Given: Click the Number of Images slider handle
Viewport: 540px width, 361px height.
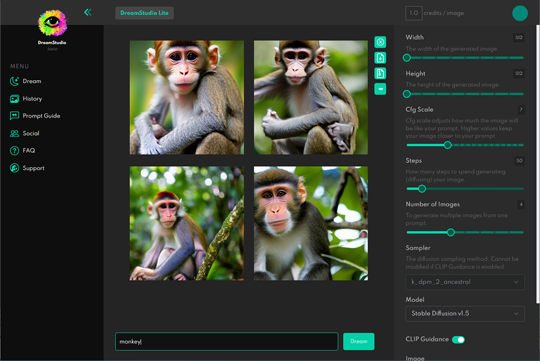Looking at the screenshot, I should (451, 233).
